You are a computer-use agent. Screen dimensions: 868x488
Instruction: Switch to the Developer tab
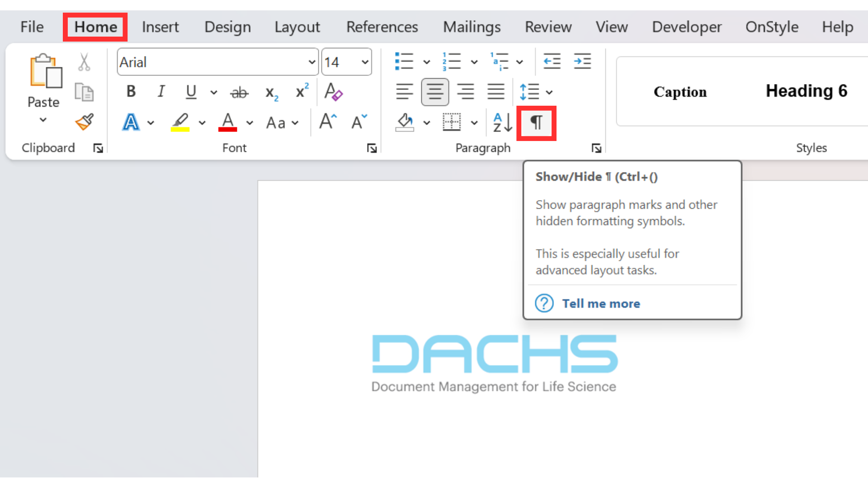pyautogui.click(x=687, y=27)
